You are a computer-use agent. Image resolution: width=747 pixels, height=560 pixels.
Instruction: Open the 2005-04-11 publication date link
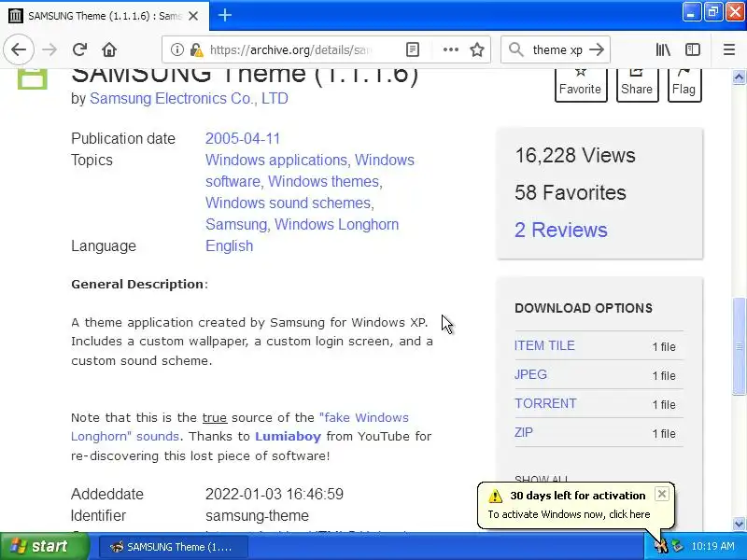click(243, 138)
